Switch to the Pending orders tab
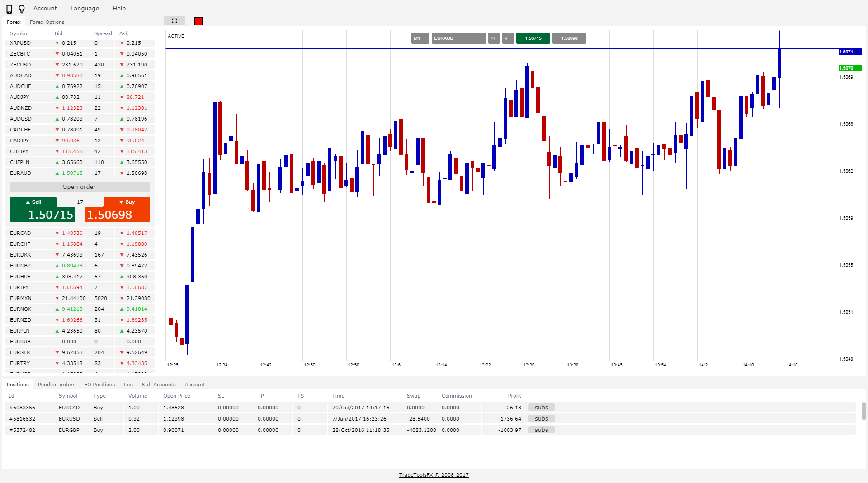The height and width of the screenshot is (483, 868). pos(57,385)
